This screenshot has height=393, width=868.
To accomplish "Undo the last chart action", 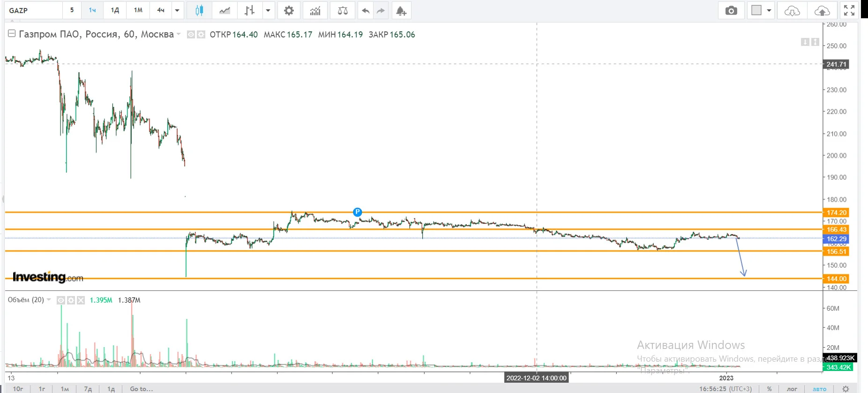I will click(x=366, y=10).
